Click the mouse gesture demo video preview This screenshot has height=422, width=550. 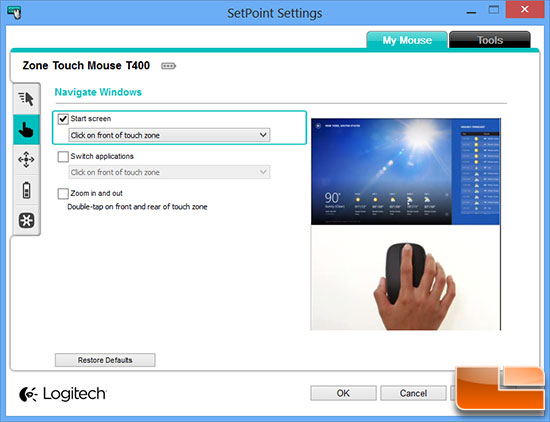(406, 224)
